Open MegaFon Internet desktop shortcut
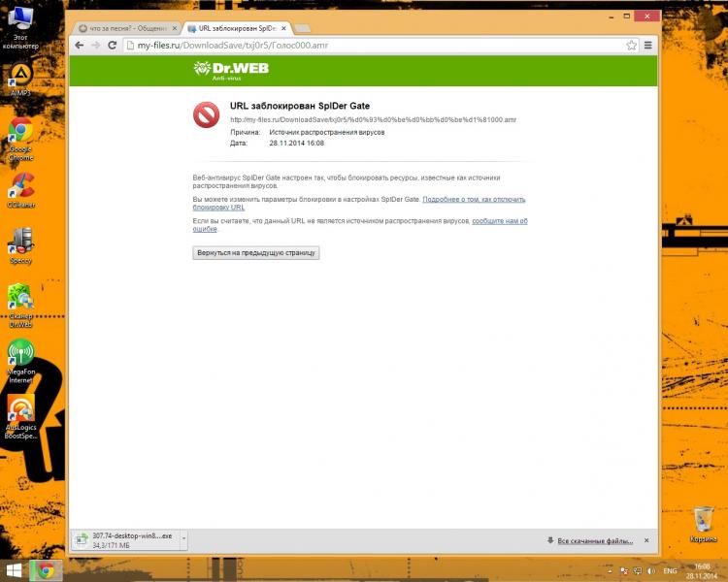Image resolution: width=728 pixels, height=582 pixels. point(20,361)
